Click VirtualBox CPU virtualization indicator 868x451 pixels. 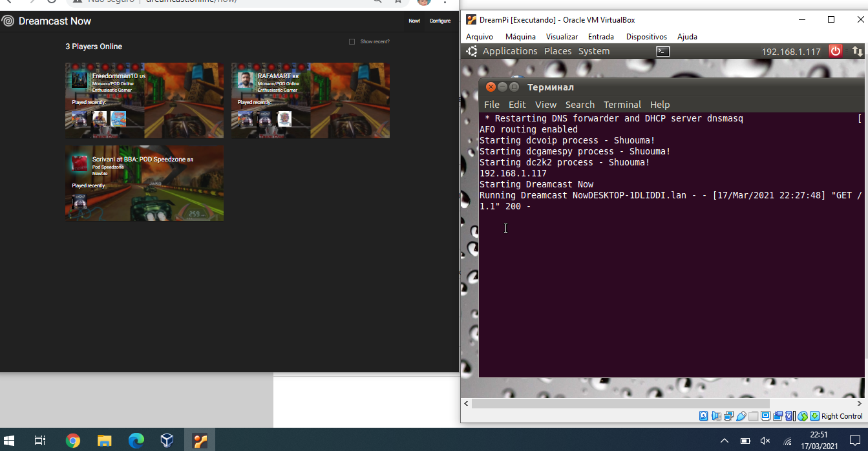coord(790,416)
